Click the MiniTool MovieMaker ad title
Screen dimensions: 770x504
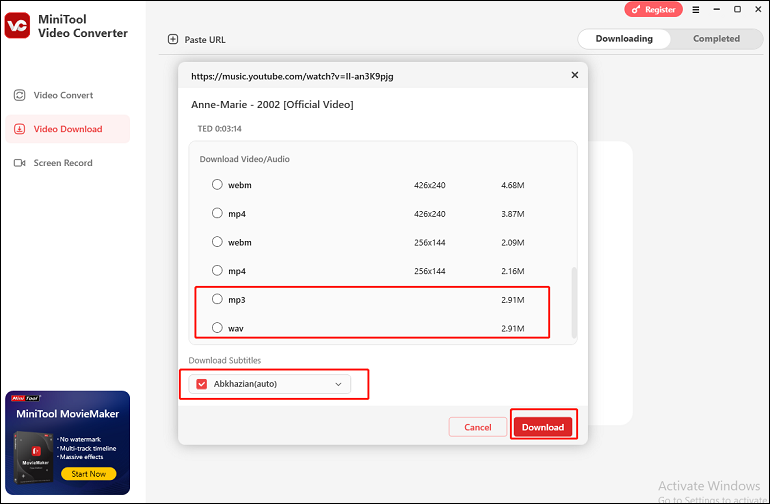pos(68,414)
